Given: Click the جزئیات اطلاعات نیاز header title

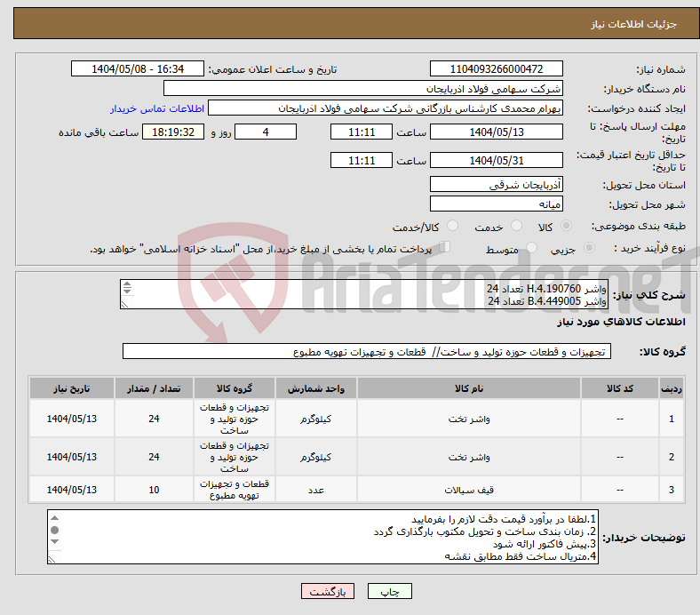Looking at the screenshot, I should click(634, 24).
